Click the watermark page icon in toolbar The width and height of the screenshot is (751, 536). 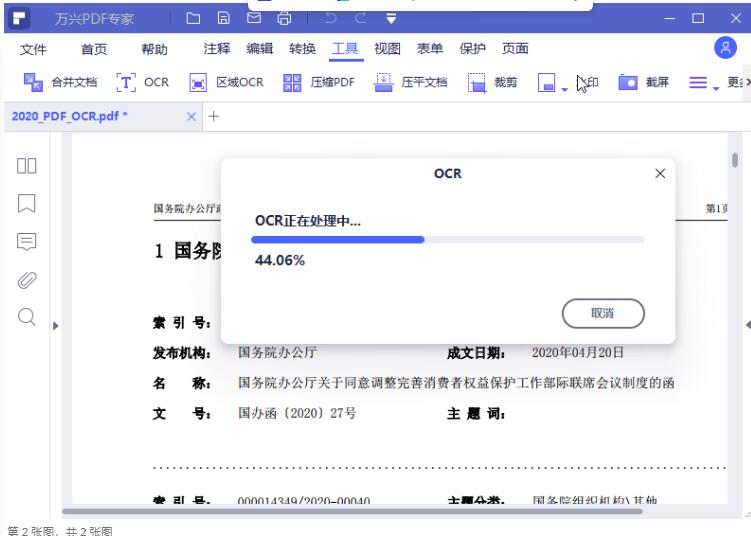546,82
